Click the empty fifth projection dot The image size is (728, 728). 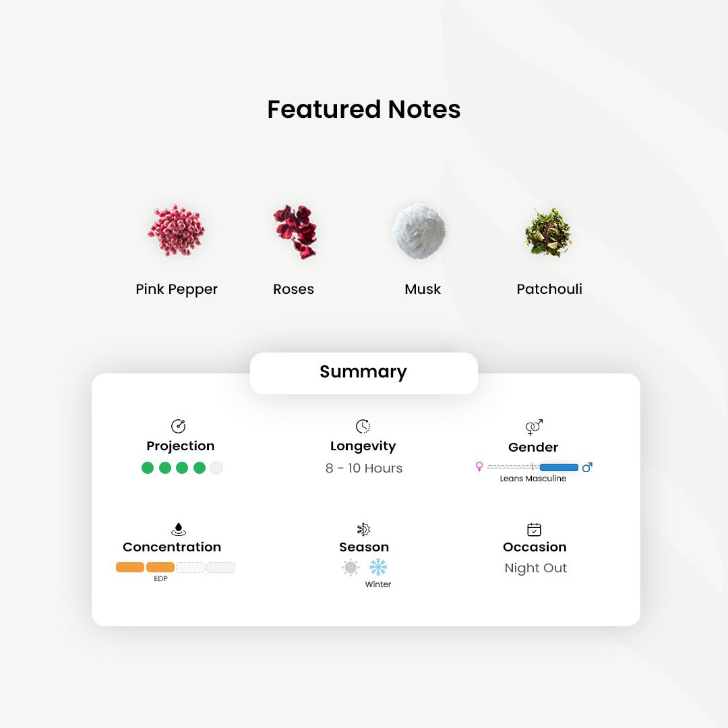(216, 468)
